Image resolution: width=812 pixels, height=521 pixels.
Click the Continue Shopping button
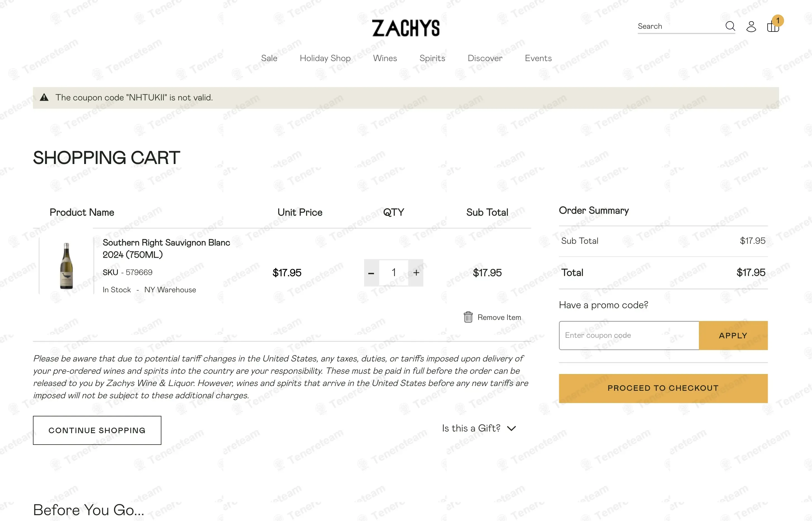pyautogui.click(x=97, y=430)
